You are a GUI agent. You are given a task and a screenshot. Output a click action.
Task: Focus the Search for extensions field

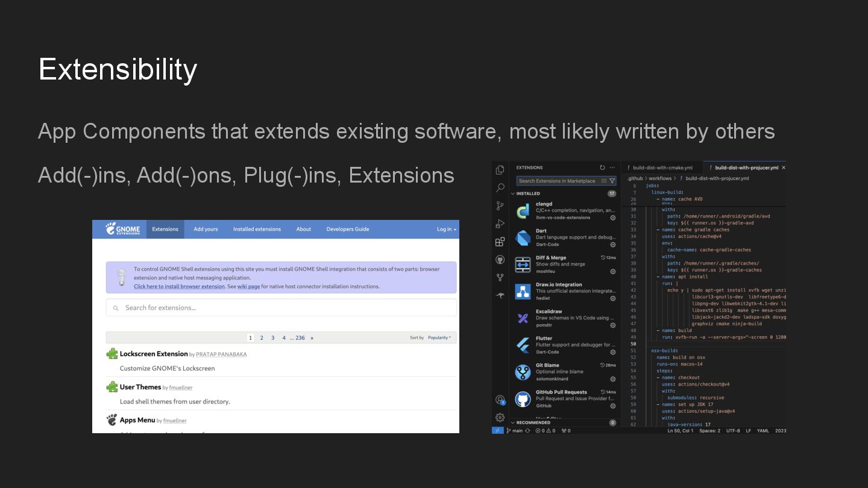point(281,308)
